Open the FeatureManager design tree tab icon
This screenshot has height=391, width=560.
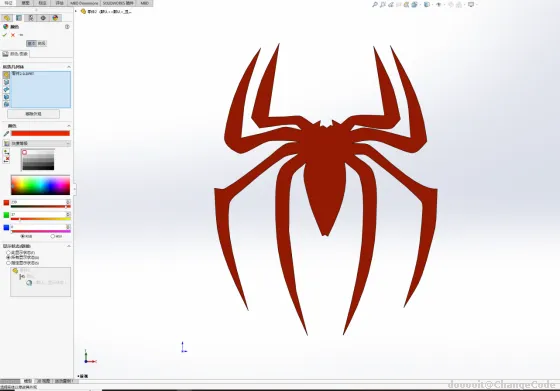[x=7, y=18]
